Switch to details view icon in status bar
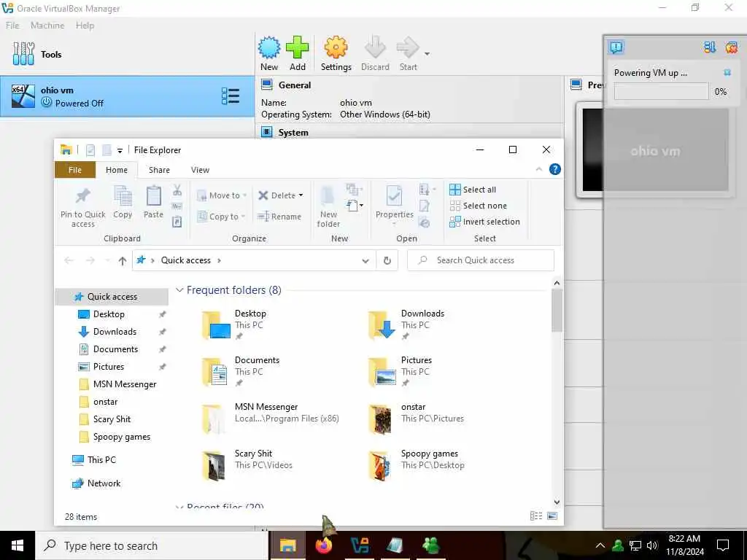 pyautogui.click(x=536, y=516)
